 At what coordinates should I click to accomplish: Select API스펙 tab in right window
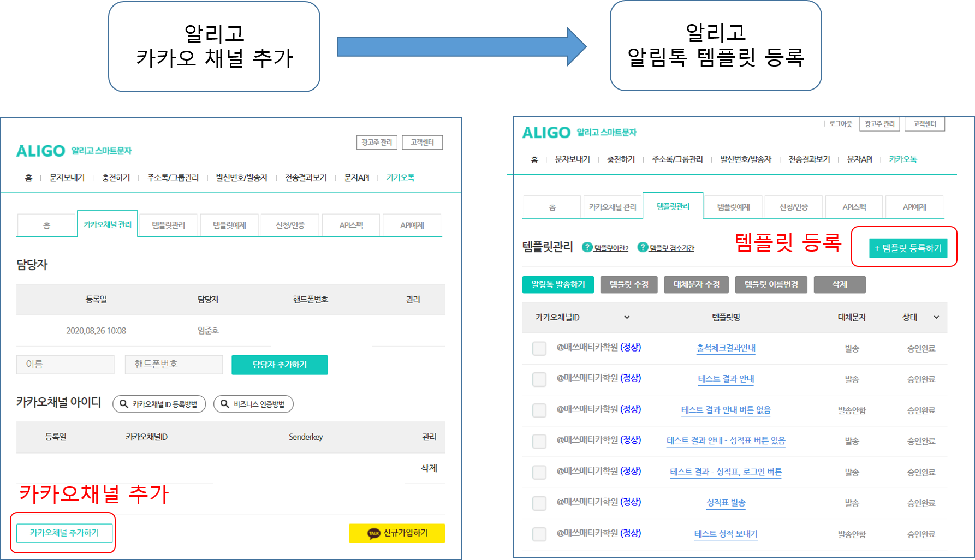[x=854, y=207]
